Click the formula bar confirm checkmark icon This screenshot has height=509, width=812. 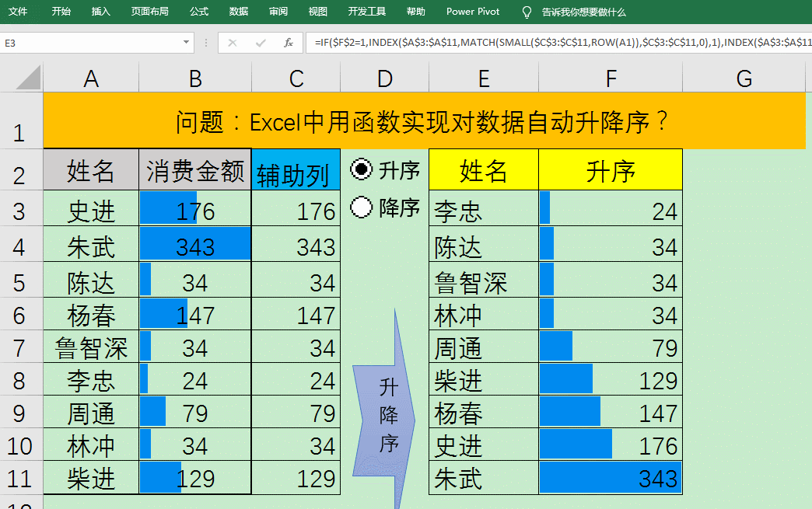coord(261,43)
